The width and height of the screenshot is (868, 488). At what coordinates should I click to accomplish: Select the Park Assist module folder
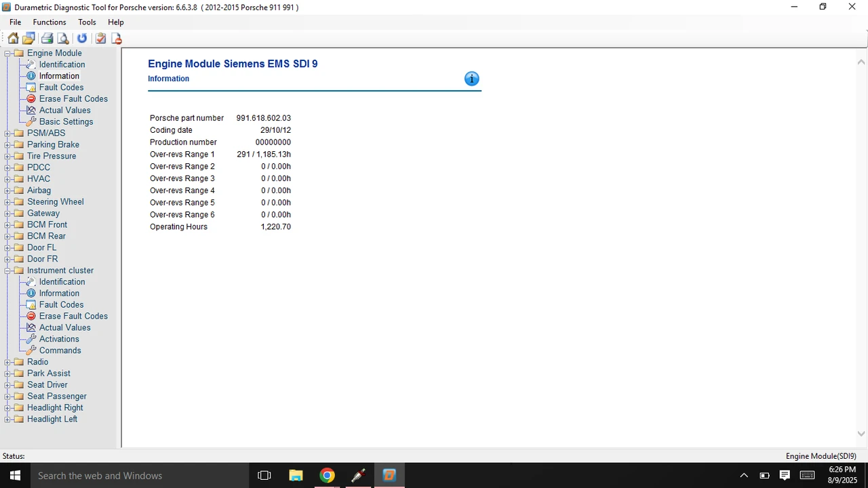click(49, 373)
